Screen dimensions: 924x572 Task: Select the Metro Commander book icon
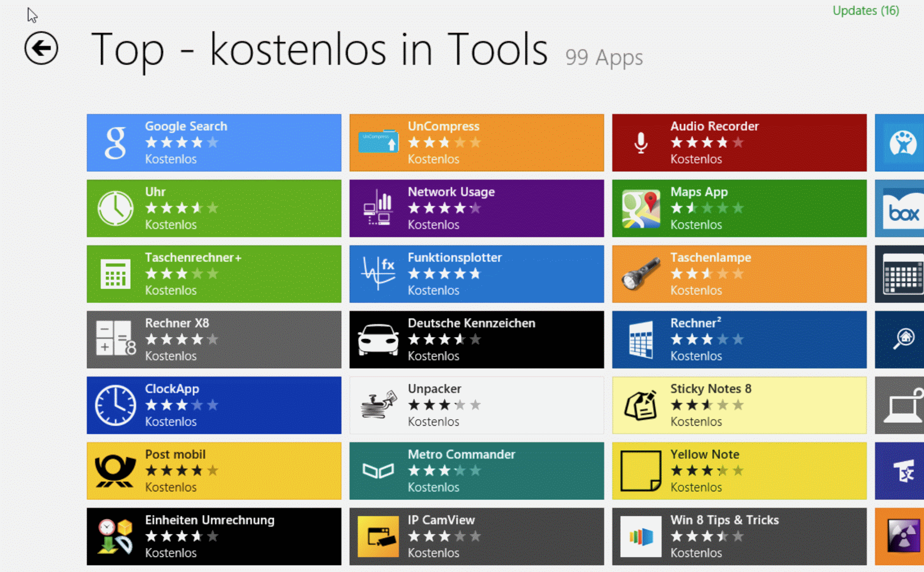[378, 471]
